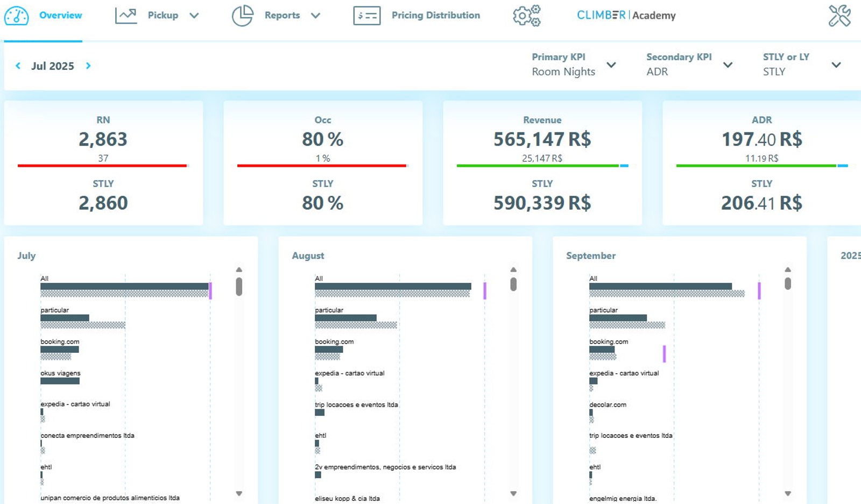This screenshot has height=504, width=861.
Task: Click the September chart scrollbar thumb
Action: (788, 283)
